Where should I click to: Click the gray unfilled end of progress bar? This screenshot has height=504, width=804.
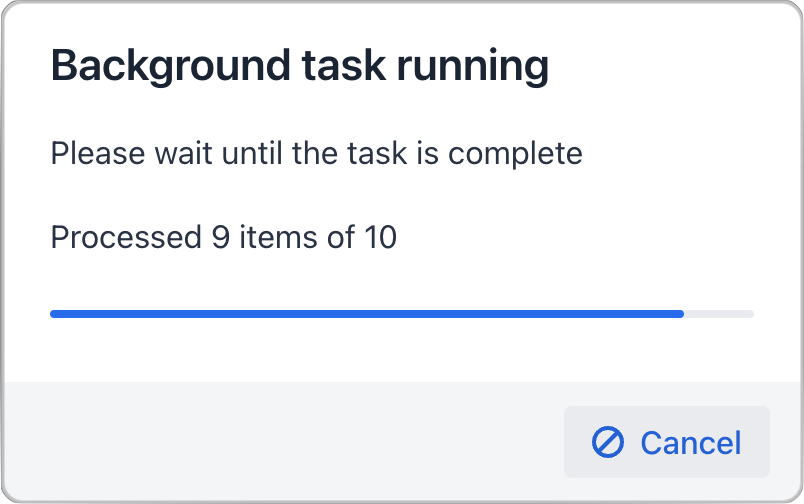point(719,314)
